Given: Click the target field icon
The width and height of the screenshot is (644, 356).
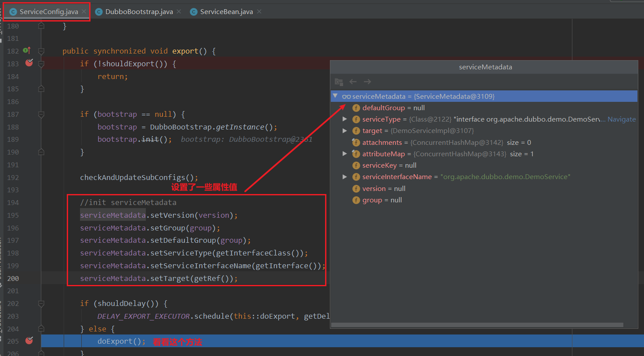Looking at the screenshot, I should point(356,131).
